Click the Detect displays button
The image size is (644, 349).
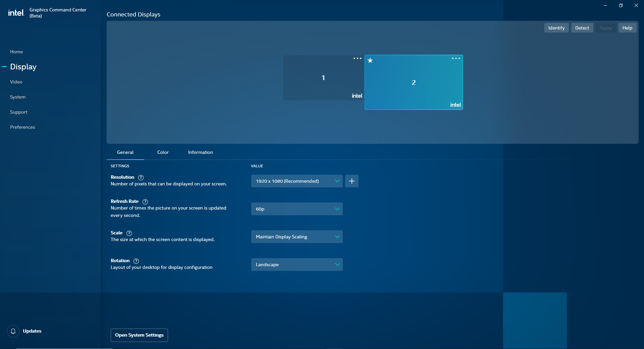[582, 28]
